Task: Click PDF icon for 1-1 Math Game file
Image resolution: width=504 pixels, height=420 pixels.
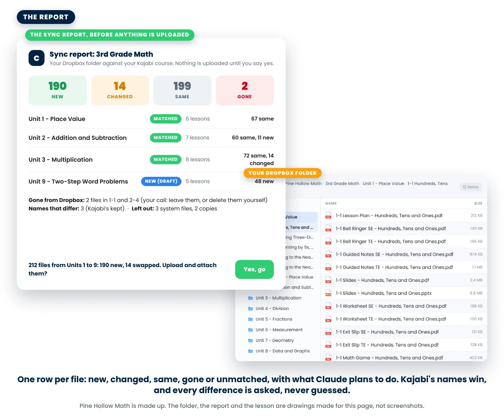Action: 328,358
